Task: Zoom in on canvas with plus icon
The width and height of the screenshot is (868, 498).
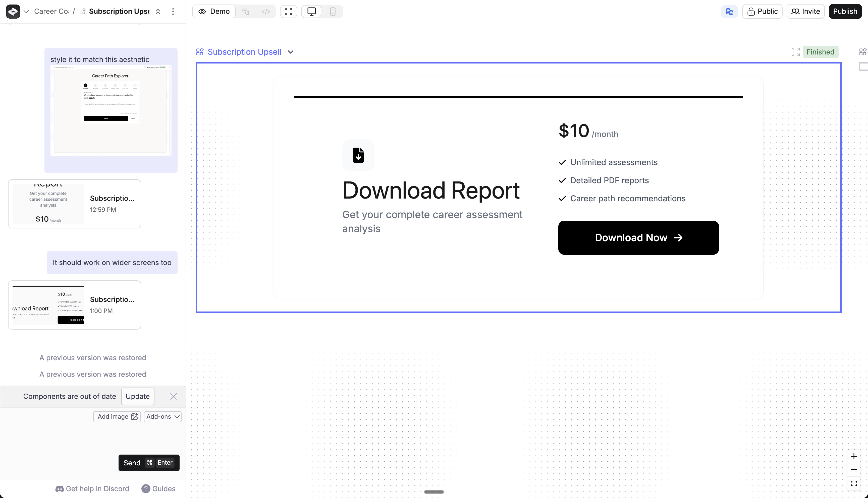Action: [x=854, y=457]
